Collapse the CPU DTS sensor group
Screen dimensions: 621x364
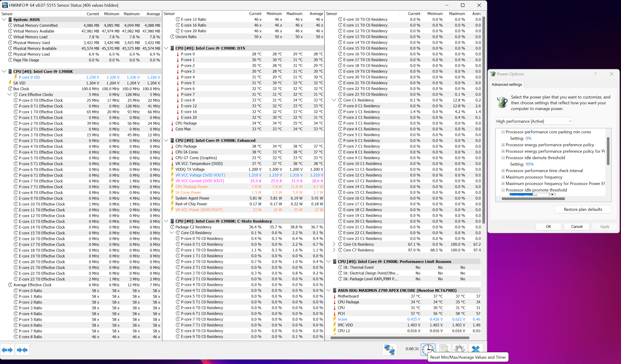click(x=166, y=48)
